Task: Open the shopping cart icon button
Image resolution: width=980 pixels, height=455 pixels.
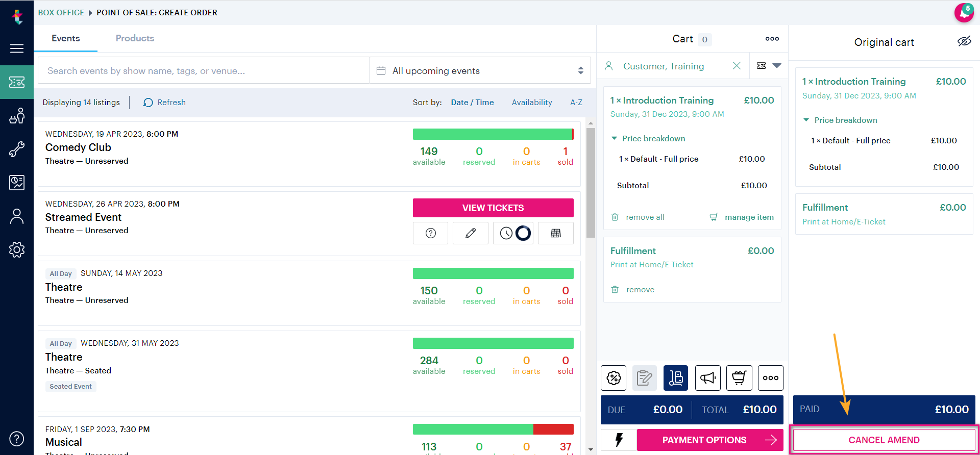Action: click(x=739, y=378)
